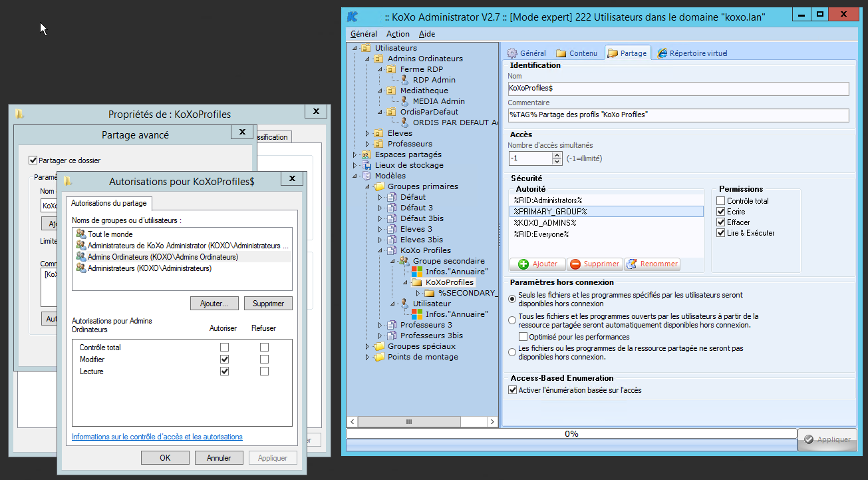Click the Renommer button
868x480 pixels.
coord(652,264)
